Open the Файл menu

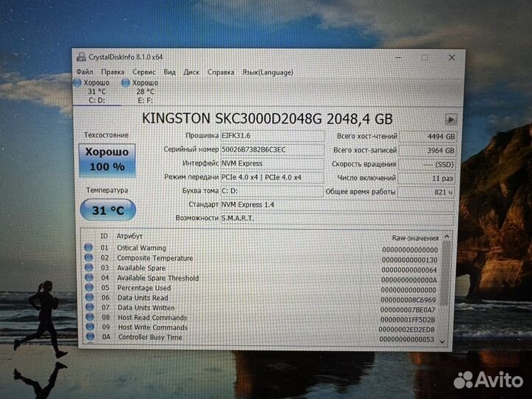tap(84, 72)
